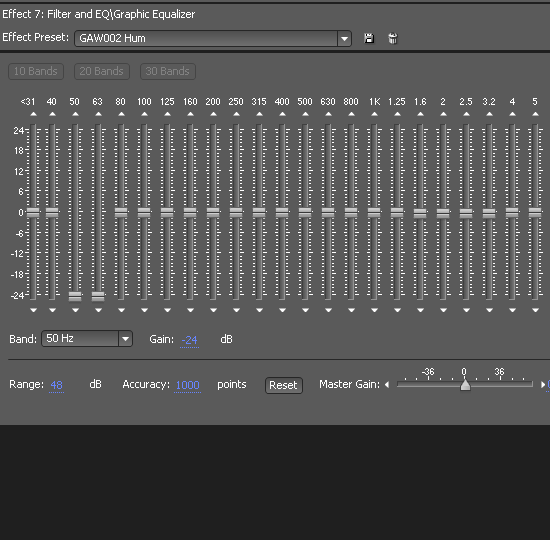Click the up arrow above the 1K band

[x=374, y=114]
